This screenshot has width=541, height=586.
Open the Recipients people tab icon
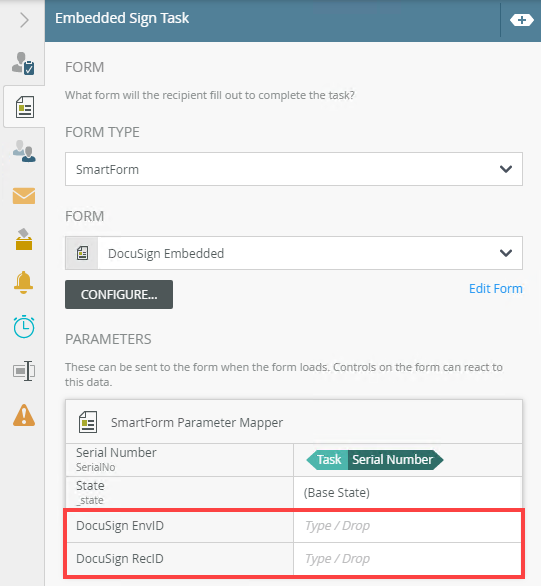pos(24,151)
